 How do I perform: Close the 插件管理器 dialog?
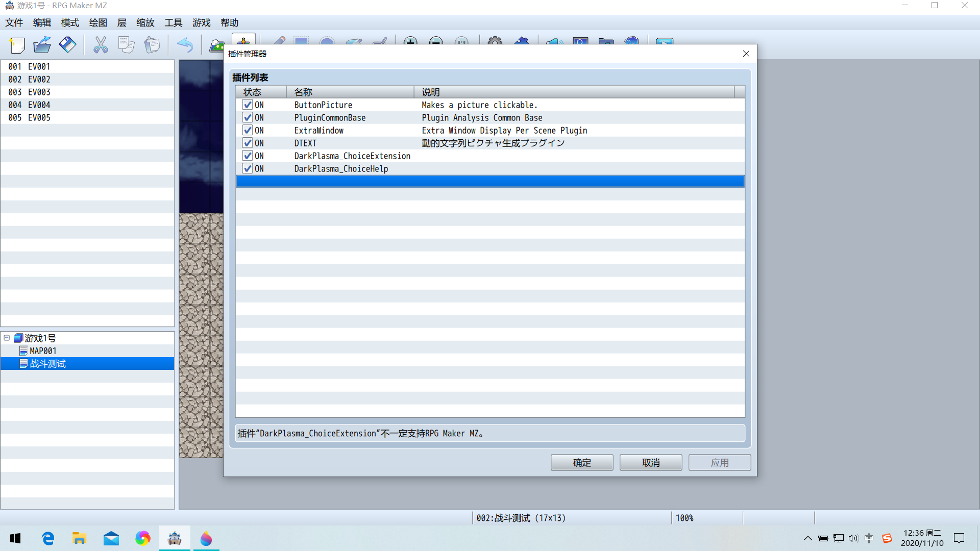coord(746,54)
